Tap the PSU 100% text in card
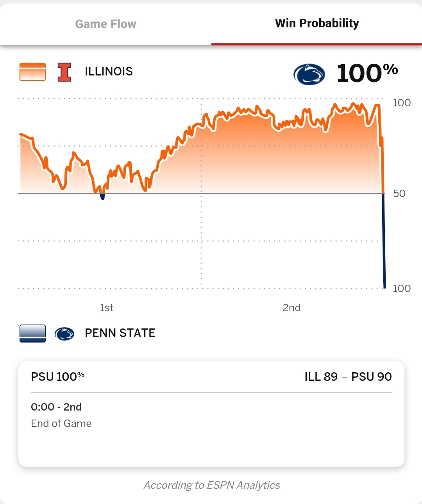Image resolution: width=422 pixels, height=504 pixels. (57, 377)
